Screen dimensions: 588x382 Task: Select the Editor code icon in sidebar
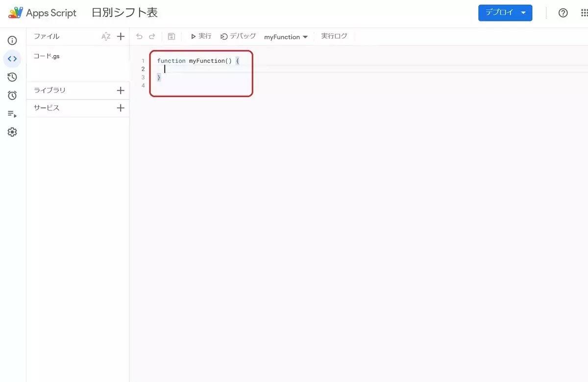[x=12, y=59]
